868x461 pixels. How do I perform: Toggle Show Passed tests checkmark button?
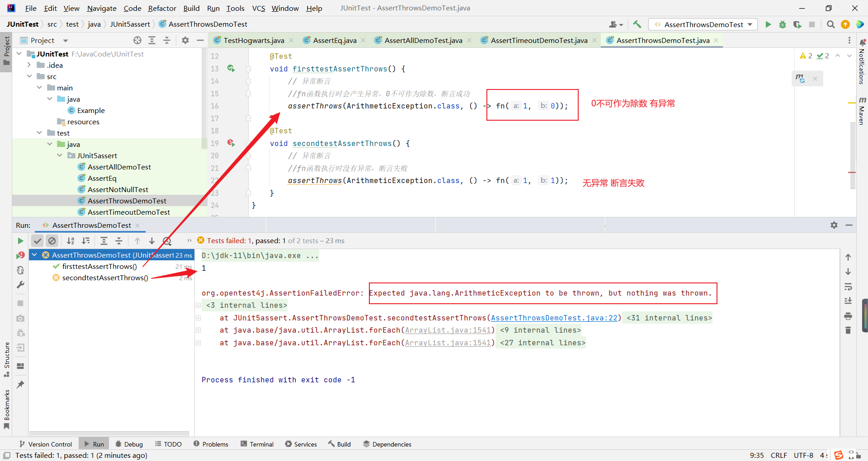(x=38, y=241)
